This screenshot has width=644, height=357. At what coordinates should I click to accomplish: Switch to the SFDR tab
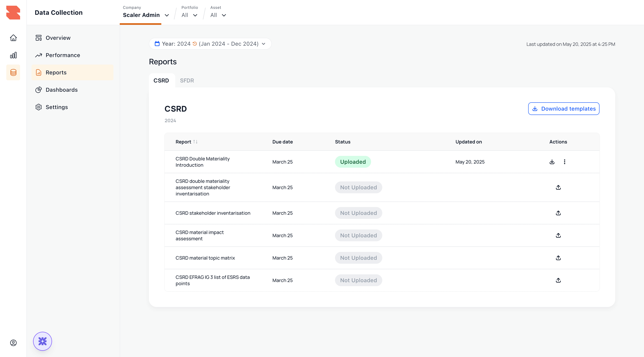click(187, 80)
